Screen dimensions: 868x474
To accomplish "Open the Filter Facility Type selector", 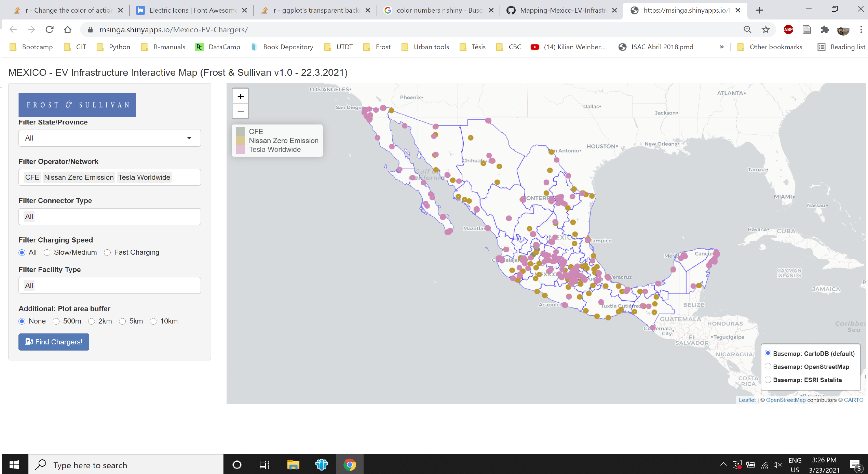I will [109, 286].
